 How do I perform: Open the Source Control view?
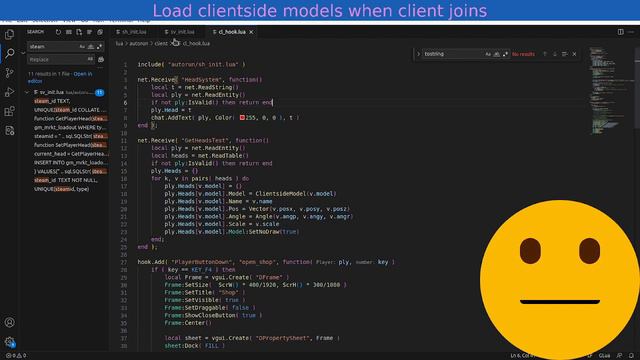pyautogui.click(x=9, y=73)
